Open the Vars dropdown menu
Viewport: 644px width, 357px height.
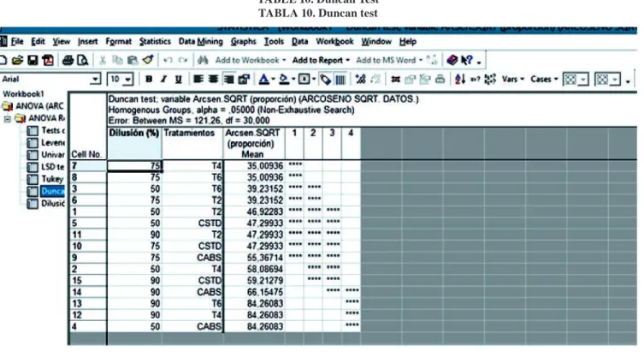click(513, 79)
